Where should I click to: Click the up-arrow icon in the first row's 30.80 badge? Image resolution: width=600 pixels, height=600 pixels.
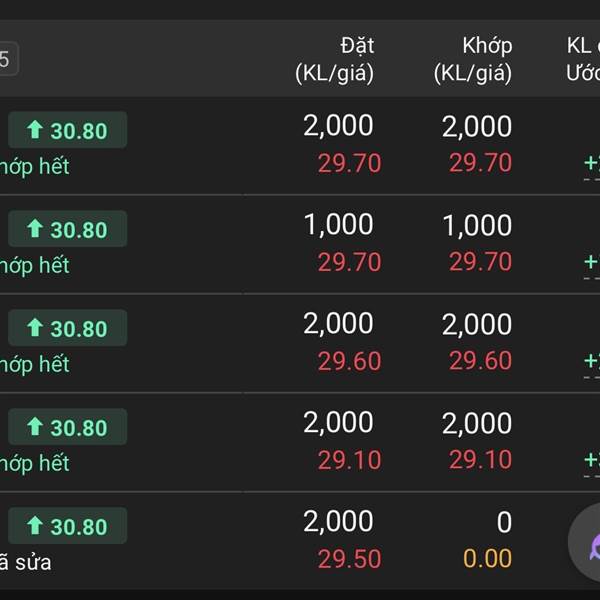[35, 130]
